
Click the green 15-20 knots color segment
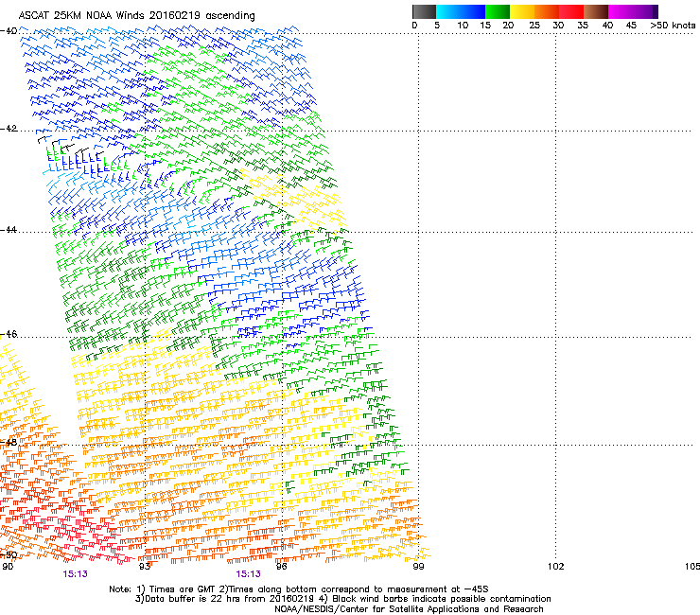(498, 11)
